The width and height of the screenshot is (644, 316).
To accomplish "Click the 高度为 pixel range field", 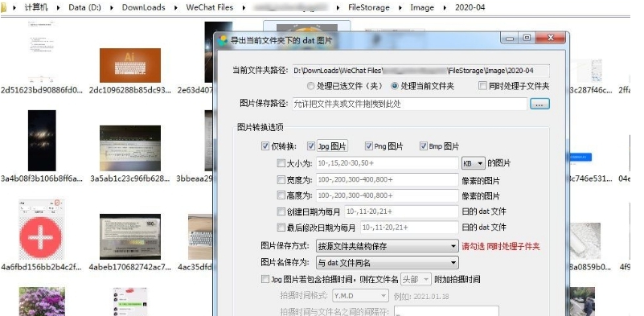I will (388, 195).
